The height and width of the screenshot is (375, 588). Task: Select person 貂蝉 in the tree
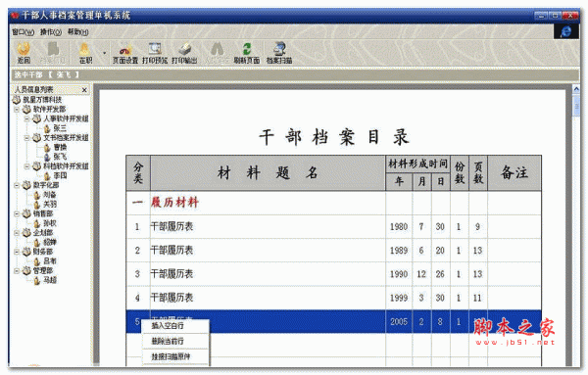(x=50, y=242)
